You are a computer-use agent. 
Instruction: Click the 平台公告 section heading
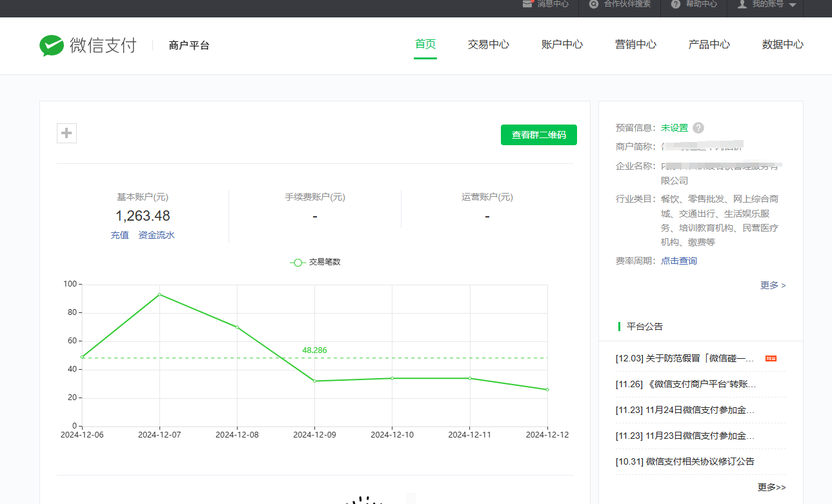pos(645,327)
